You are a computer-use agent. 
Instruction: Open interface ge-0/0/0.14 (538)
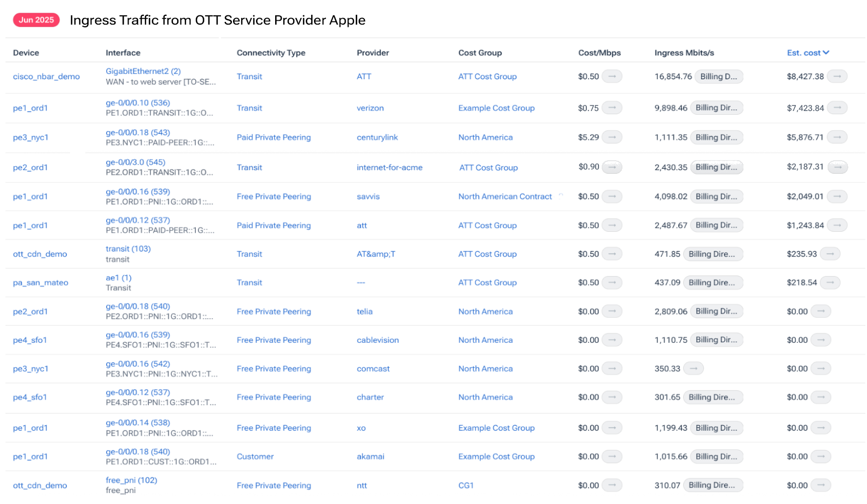pos(138,423)
